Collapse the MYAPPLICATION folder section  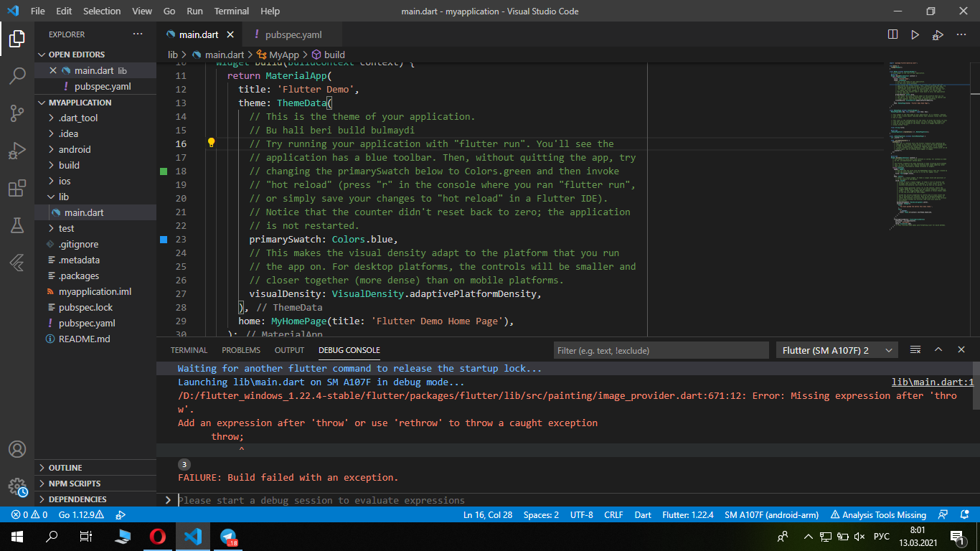pyautogui.click(x=95, y=103)
